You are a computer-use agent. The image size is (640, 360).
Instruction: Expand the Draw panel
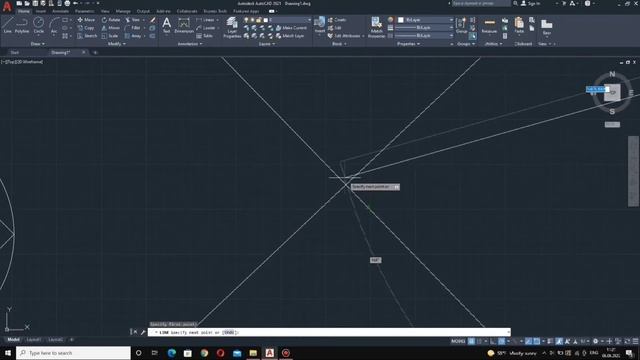(x=37, y=44)
